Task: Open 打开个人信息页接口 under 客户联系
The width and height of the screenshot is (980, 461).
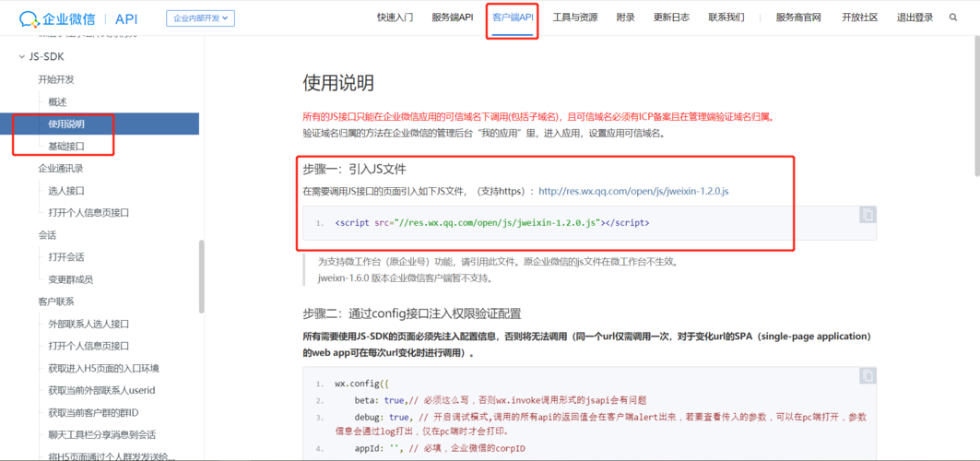Action: 89,346
